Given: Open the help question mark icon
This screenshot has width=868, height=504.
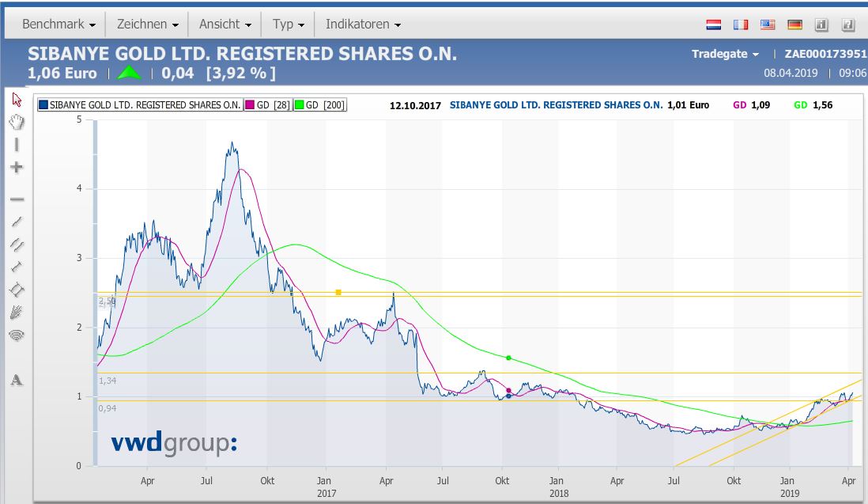Looking at the screenshot, I should click(x=848, y=25).
